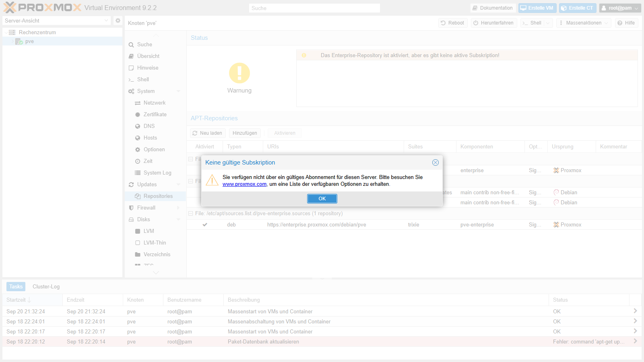644x362 pixels.
Task: Select System in the node menu
Action: [146, 91]
